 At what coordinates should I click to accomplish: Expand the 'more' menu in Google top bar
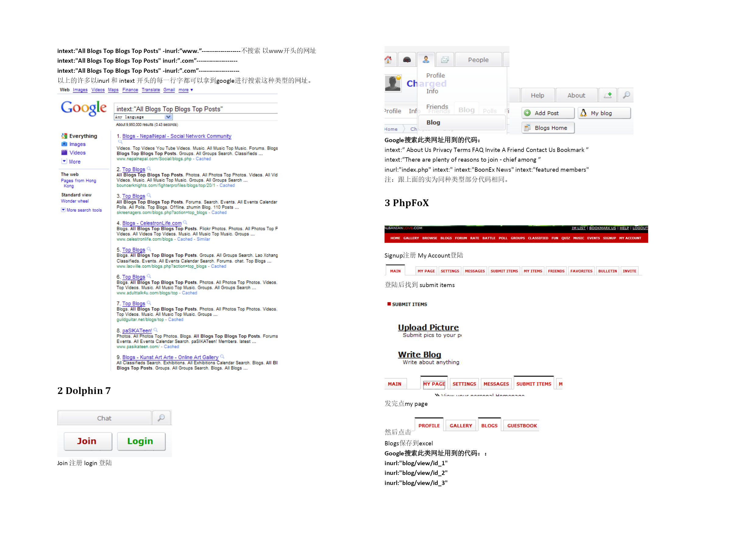pos(186,90)
